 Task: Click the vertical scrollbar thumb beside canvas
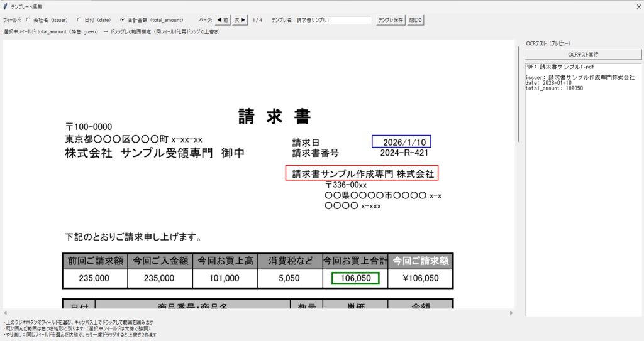[x=518, y=94]
